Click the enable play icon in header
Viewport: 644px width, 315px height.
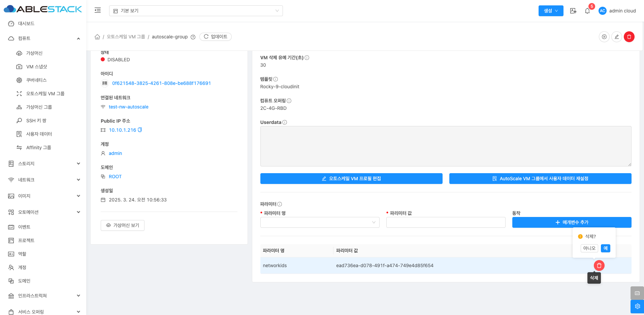(x=604, y=37)
